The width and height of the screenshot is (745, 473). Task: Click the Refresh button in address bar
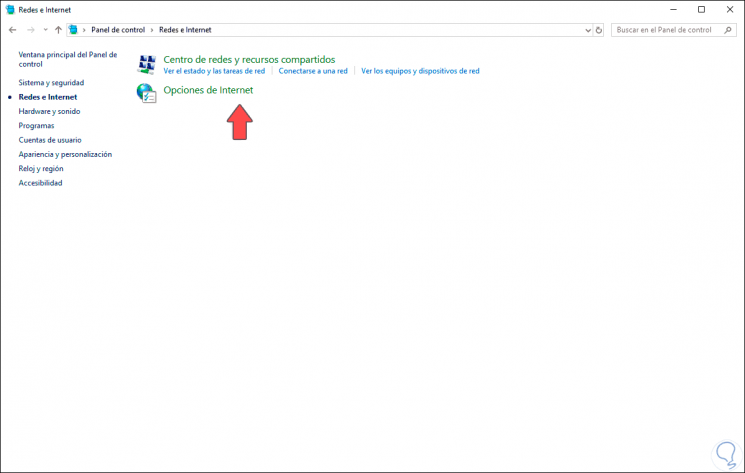pyautogui.click(x=599, y=30)
